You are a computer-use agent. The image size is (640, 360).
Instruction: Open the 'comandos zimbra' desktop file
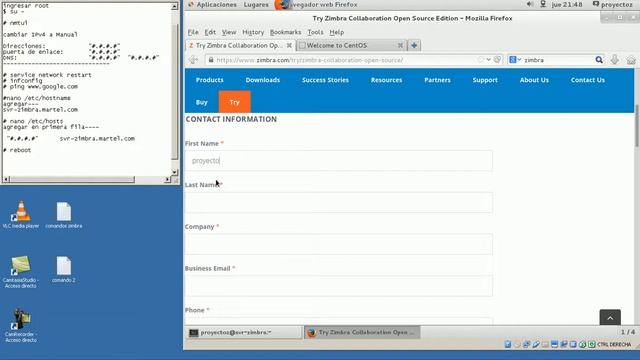(x=64, y=214)
